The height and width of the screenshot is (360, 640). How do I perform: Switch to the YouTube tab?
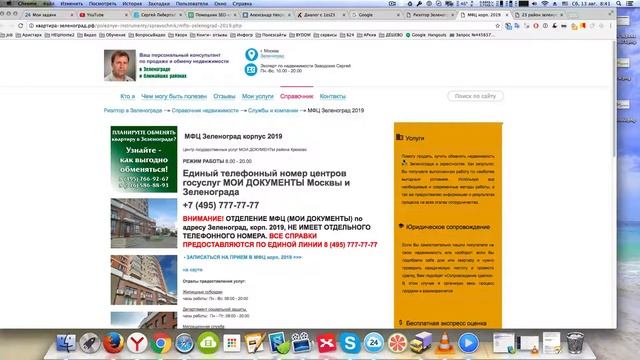(x=103, y=15)
